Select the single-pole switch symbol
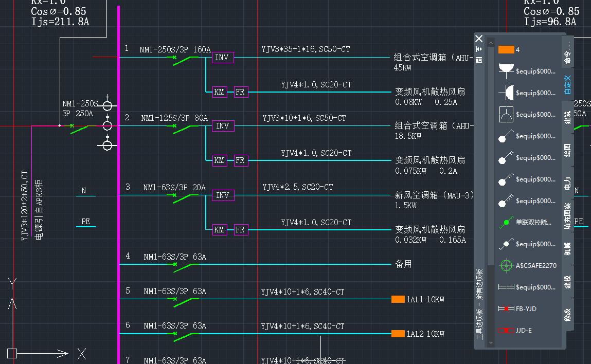This screenshot has width=591, height=364. click(506, 136)
